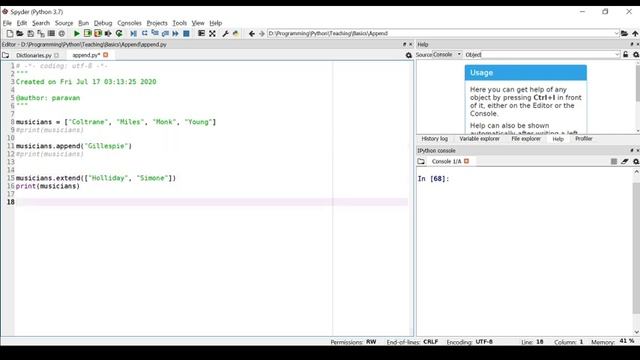Go back with the left arrow icon
Screen dimensions: 640x360
click(x=251, y=33)
